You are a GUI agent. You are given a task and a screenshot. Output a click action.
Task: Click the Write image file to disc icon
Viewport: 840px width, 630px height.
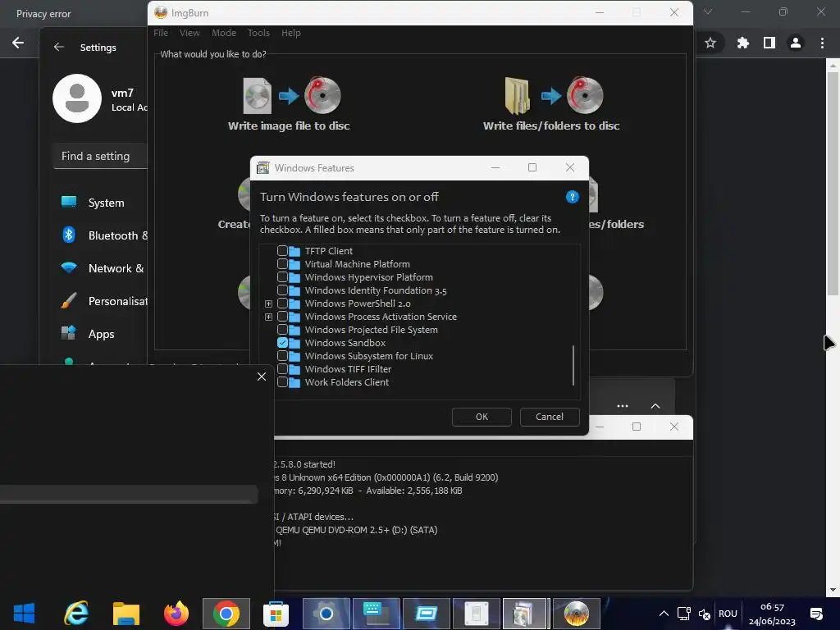292,95
